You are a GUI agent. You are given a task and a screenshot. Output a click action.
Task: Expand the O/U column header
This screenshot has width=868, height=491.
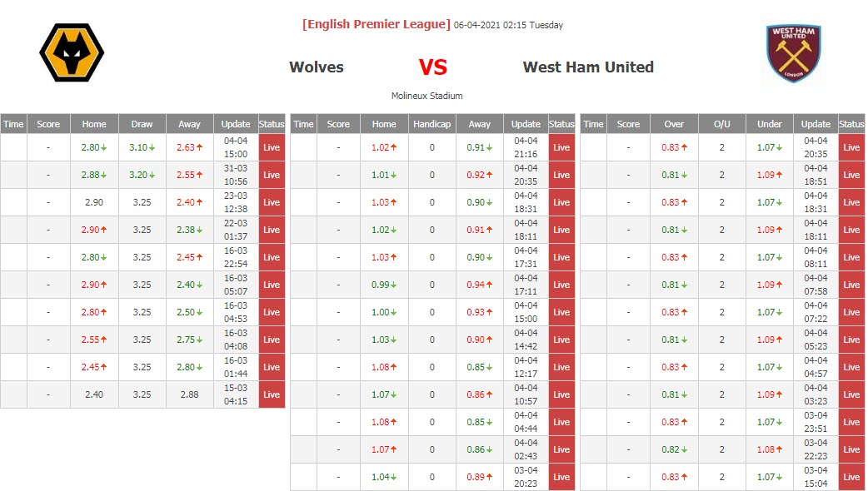point(721,122)
